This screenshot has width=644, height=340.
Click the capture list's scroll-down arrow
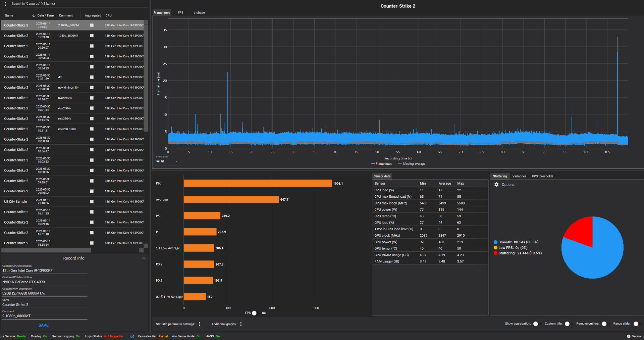point(146,246)
